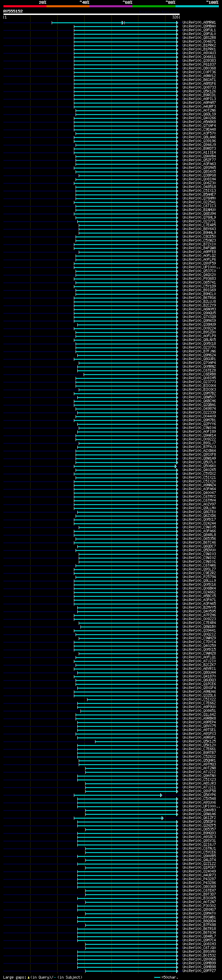This screenshot has width=222, height=980.
Task: Open hit UniRef100_C0PT36
Action: click(199, 72)
